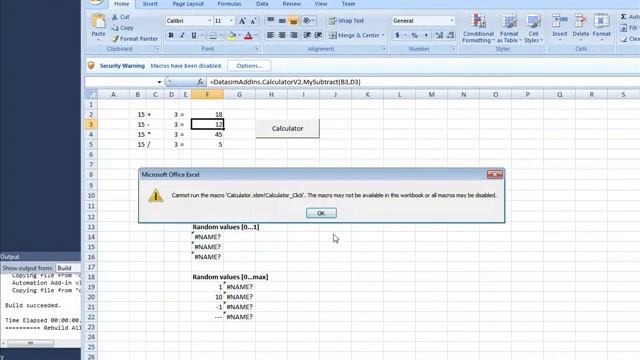Image resolution: width=640 pixels, height=360 pixels.
Task: Toggle Wrap Text
Action: tap(346, 21)
